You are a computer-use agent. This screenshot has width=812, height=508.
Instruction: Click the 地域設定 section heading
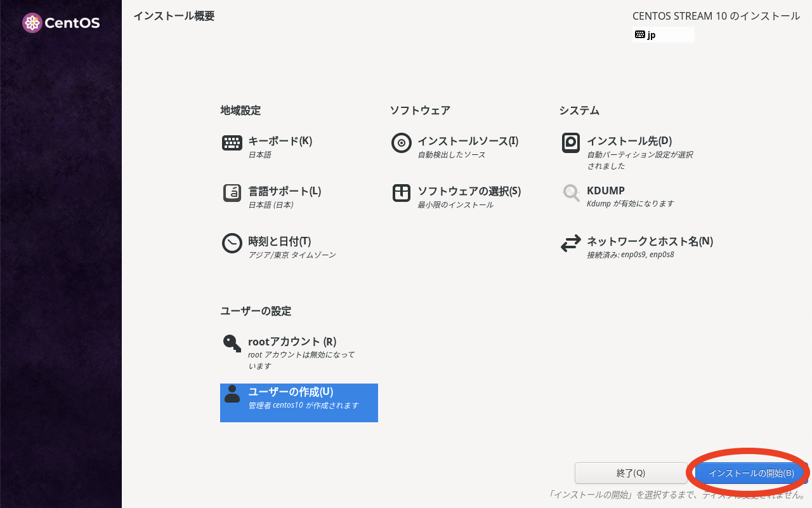[x=240, y=110]
